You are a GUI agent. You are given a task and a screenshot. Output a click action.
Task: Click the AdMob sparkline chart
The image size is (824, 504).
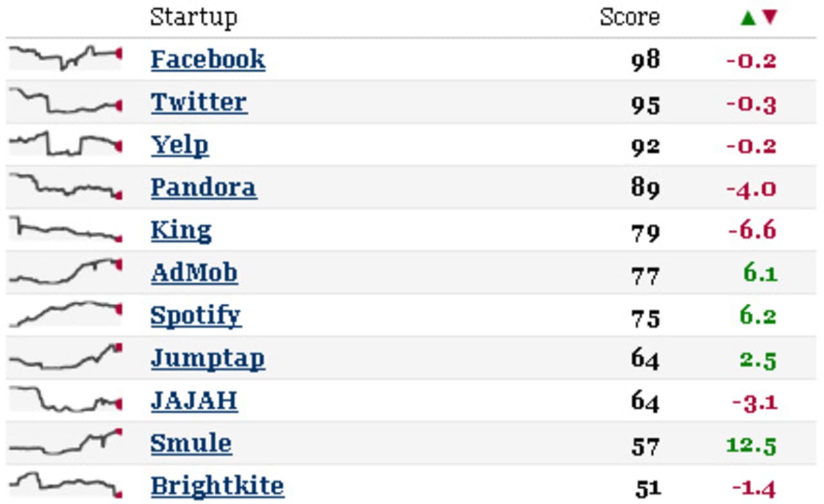click(x=65, y=272)
